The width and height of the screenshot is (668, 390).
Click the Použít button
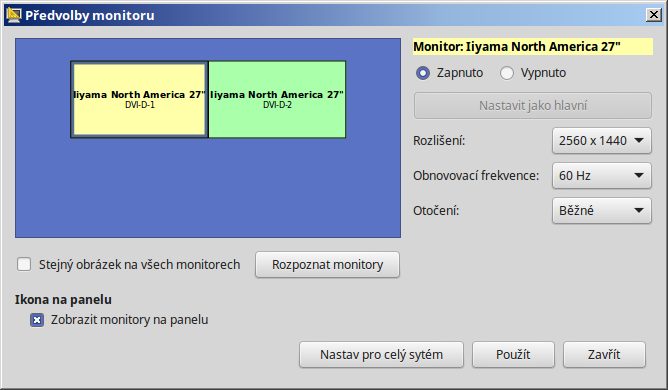click(513, 355)
